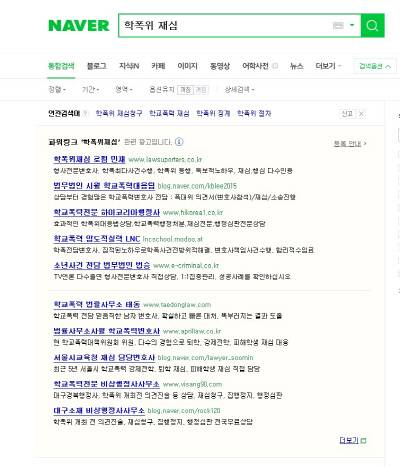Click related search 학폭위 절차
Viewport: 400px width, 467px height.
254,113
